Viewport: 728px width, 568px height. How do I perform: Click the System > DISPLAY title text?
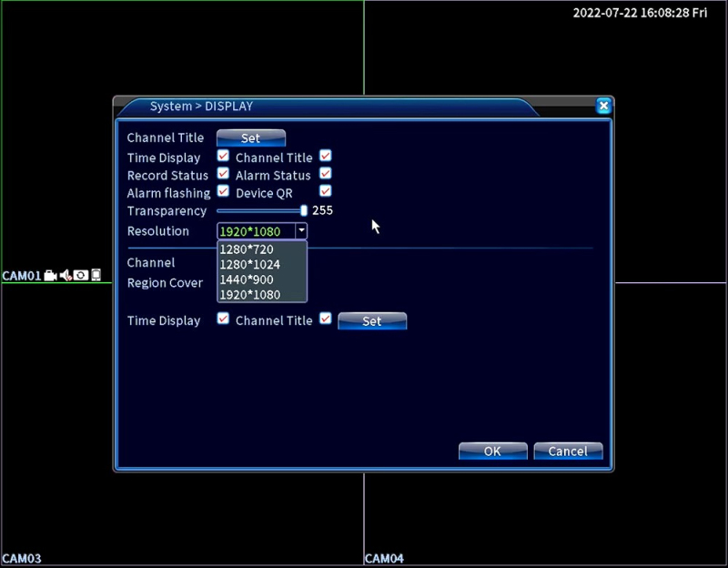pyautogui.click(x=201, y=106)
